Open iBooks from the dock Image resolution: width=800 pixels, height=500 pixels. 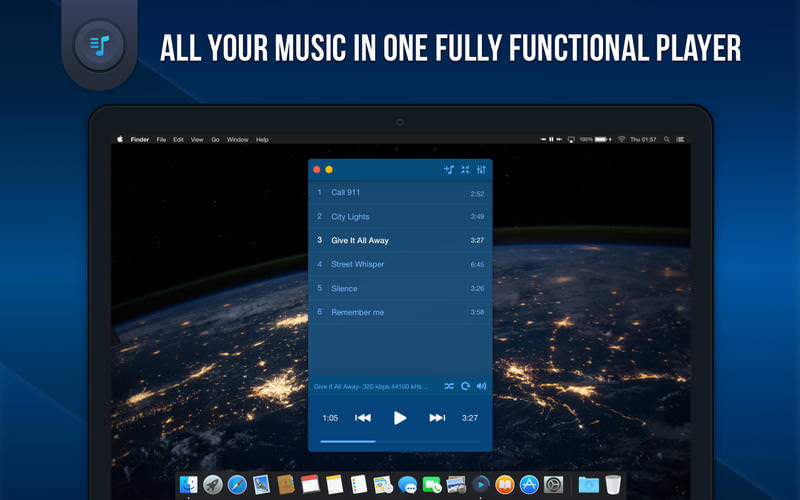tap(505, 484)
